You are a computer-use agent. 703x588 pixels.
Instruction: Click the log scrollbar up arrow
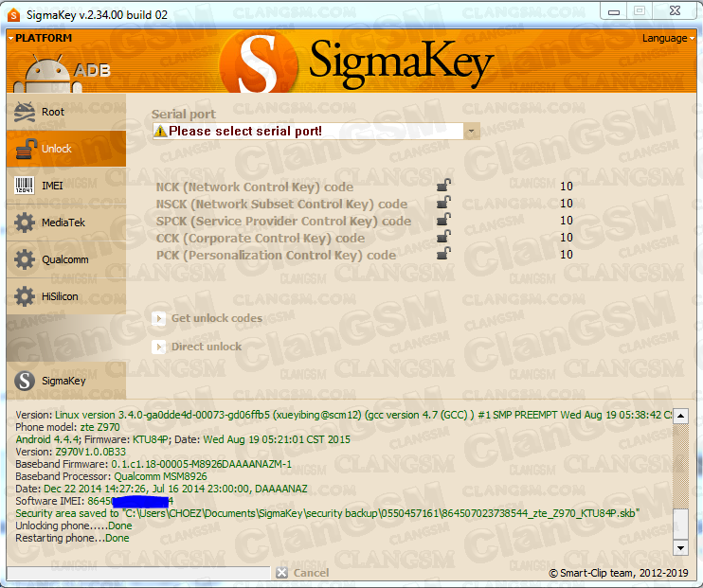point(680,416)
